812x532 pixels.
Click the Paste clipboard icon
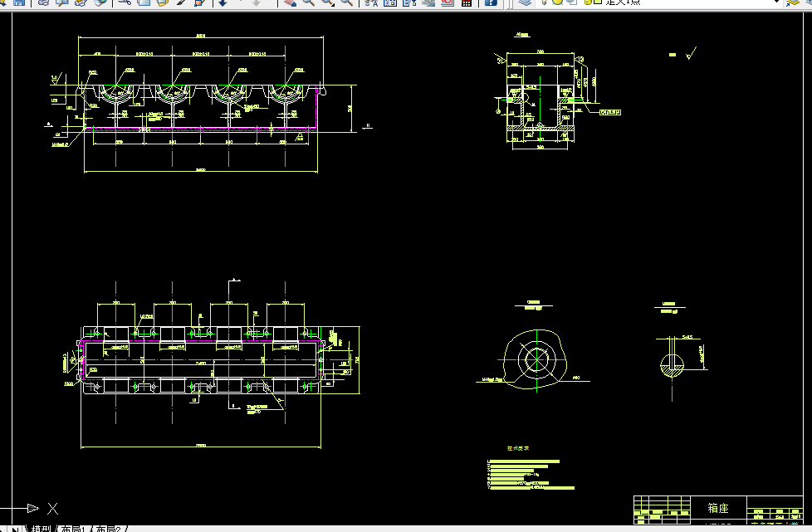point(162,2)
